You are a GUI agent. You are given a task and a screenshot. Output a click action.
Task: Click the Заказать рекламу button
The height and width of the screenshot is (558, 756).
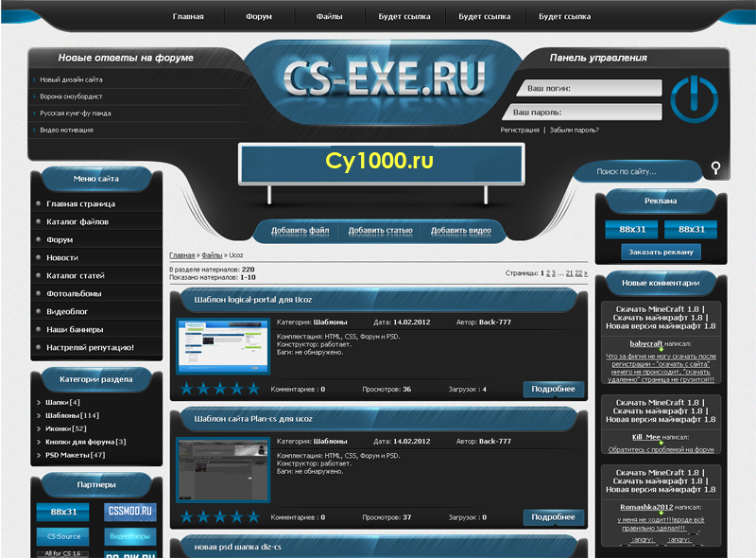(661, 252)
